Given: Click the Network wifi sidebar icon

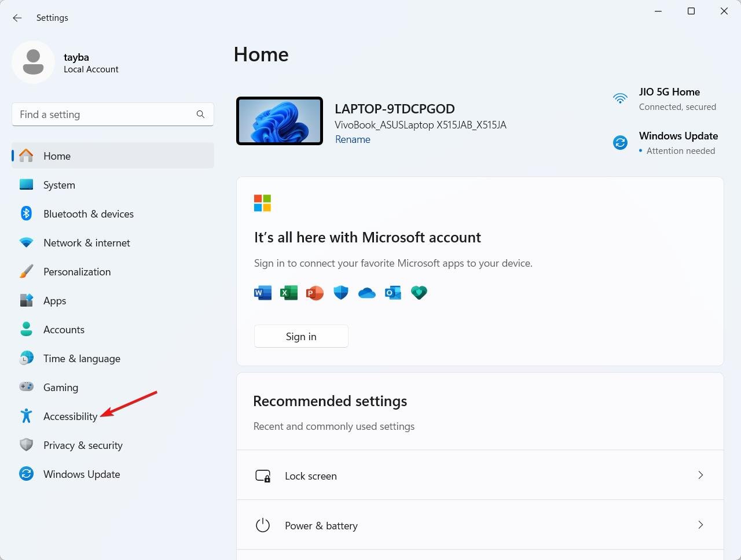Looking at the screenshot, I should tap(26, 242).
